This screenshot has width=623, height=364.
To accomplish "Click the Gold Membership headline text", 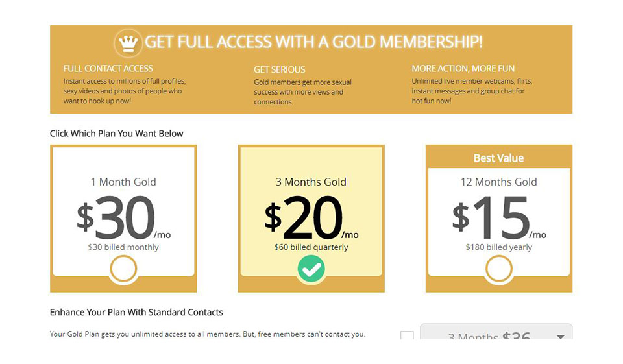I will click(313, 43).
